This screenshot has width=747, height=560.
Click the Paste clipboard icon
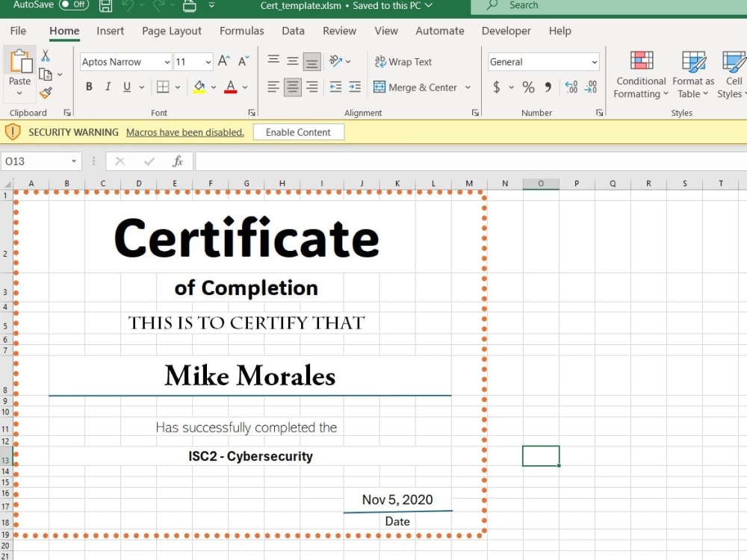coord(20,61)
